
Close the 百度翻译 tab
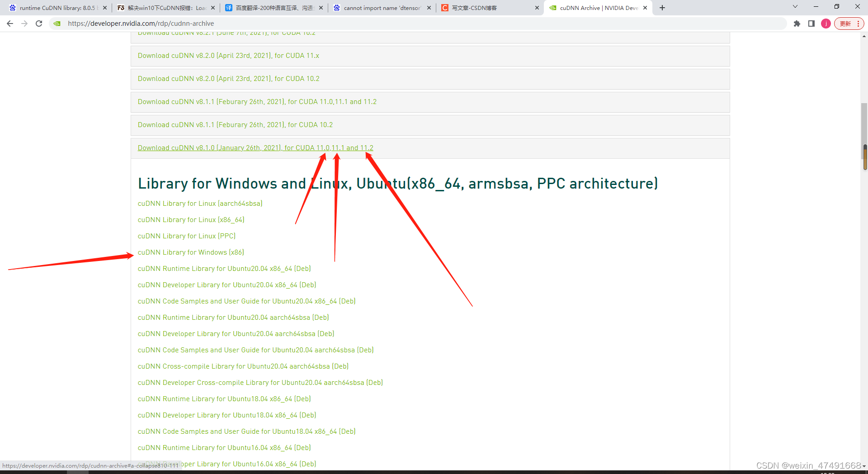coord(321,8)
